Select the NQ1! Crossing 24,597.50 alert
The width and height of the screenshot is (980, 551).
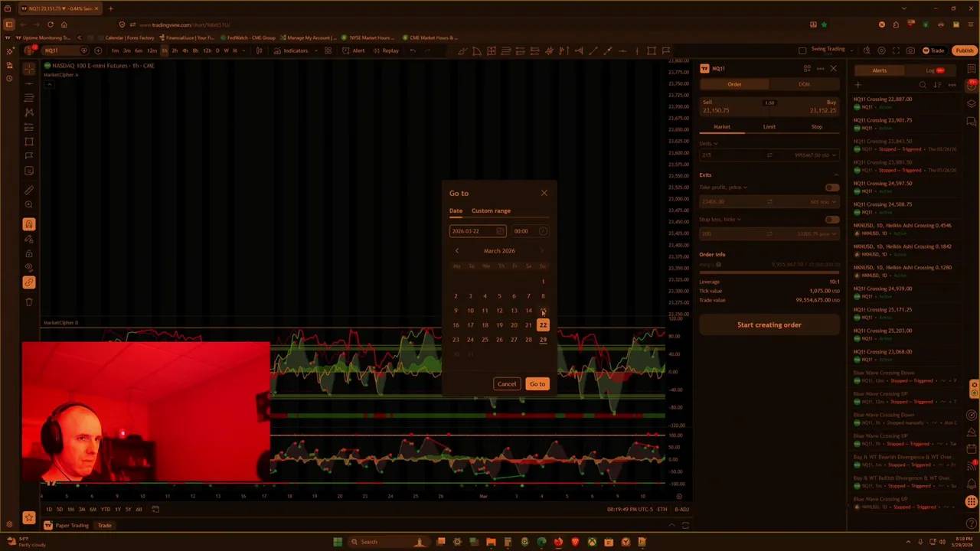(x=906, y=187)
